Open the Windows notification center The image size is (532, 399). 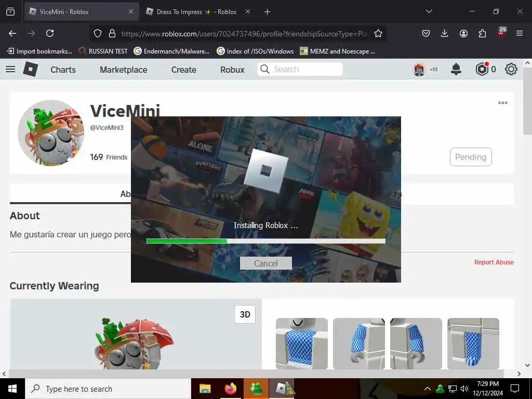pyautogui.click(x=515, y=389)
